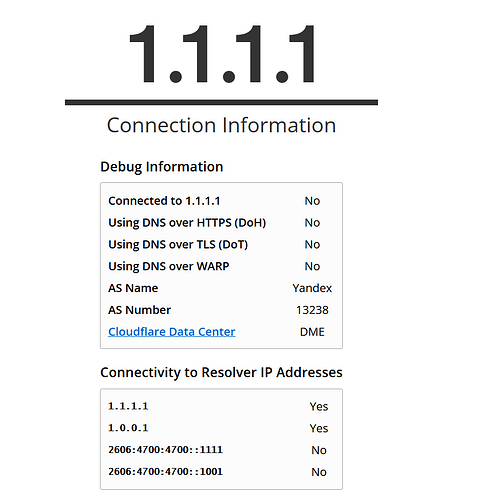The image size is (494, 499).
Task: Open the Cloudflare Data Center link
Action: click(172, 332)
